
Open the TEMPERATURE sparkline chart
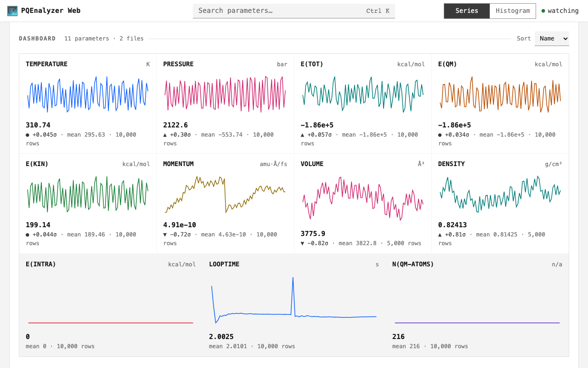(x=88, y=94)
